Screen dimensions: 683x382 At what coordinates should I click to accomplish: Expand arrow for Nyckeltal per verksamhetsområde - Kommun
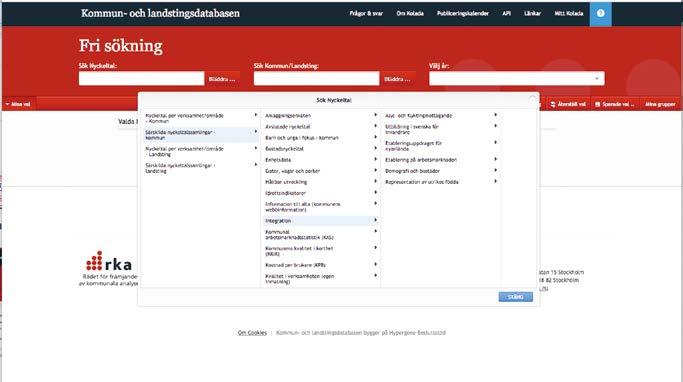coord(256,115)
